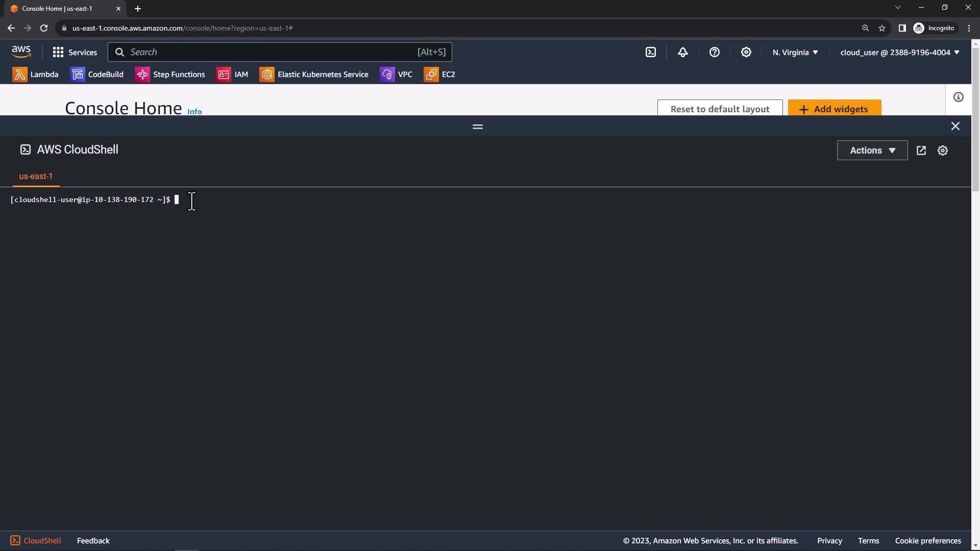This screenshot has height=551, width=980.
Task: Close the CloudShell panel
Action: tap(955, 126)
